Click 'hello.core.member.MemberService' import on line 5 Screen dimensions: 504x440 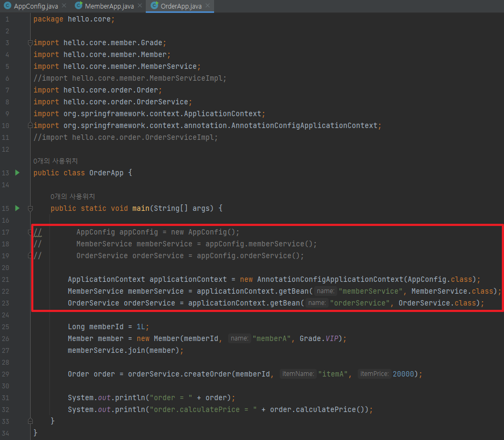coord(130,67)
